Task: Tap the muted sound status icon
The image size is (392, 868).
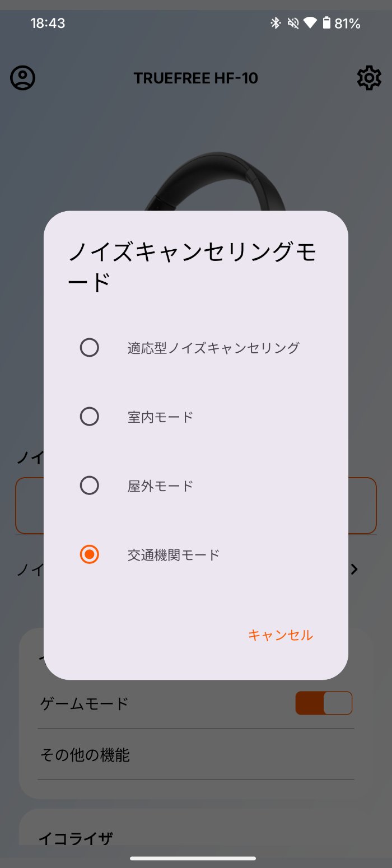Action: click(x=292, y=23)
